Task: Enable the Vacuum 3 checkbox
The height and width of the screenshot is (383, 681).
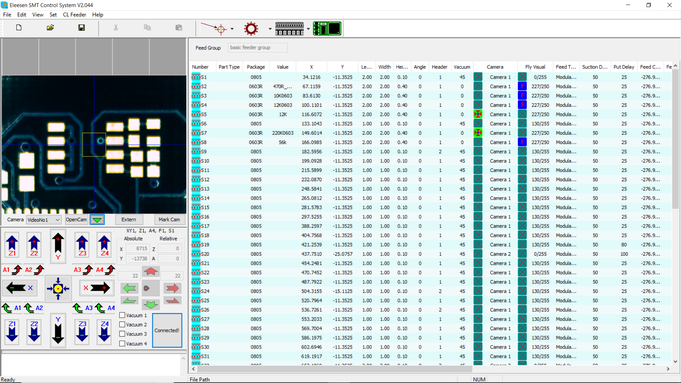Action: [x=122, y=334]
